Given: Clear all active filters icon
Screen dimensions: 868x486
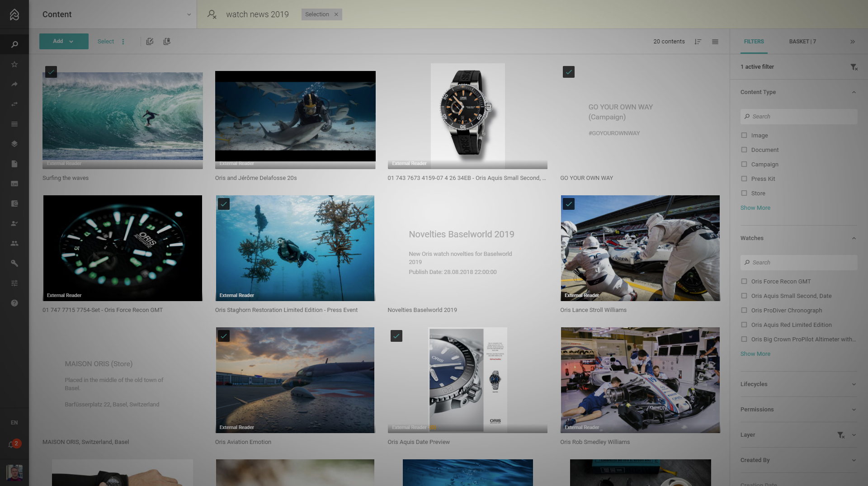Looking at the screenshot, I should point(854,67).
